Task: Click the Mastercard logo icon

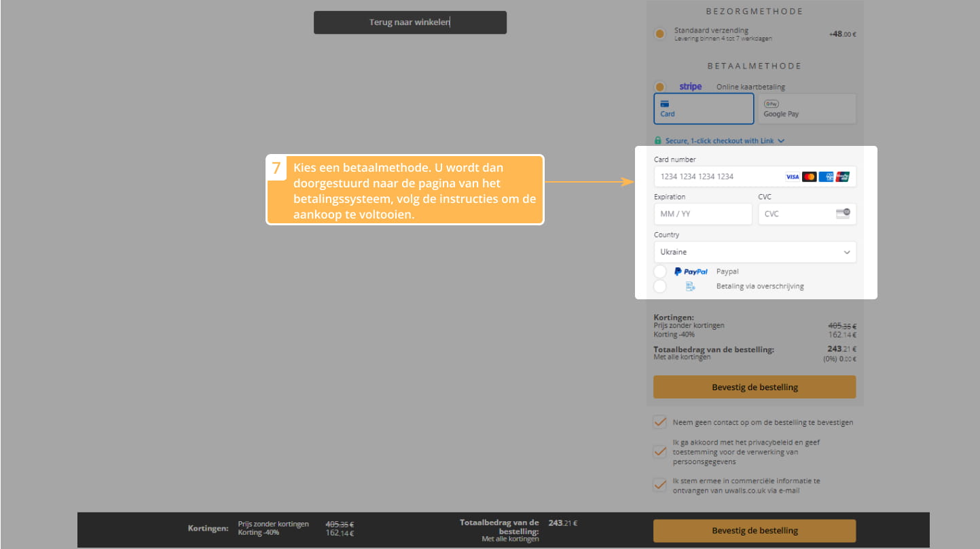Action: coord(809,176)
